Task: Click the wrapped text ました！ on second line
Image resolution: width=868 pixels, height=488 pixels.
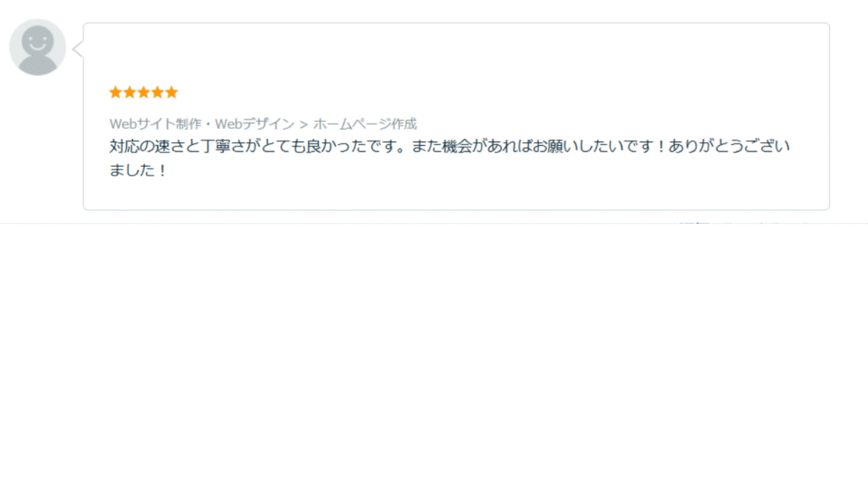Action: click(137, 169)
